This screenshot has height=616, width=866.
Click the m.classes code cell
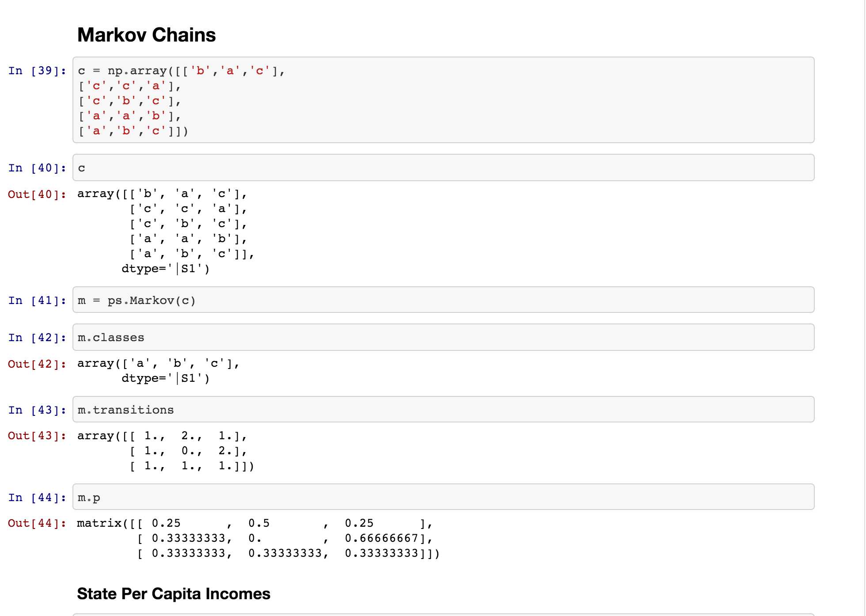(x=443, y=337)
